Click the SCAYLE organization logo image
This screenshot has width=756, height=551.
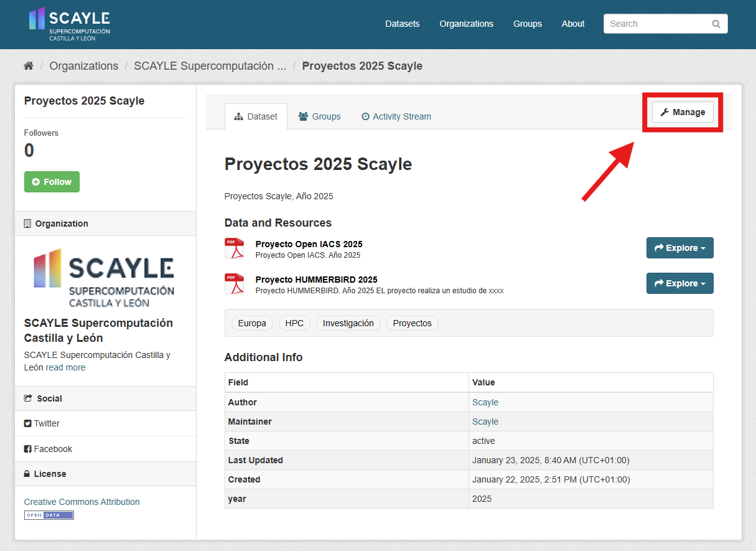(103, 277)
